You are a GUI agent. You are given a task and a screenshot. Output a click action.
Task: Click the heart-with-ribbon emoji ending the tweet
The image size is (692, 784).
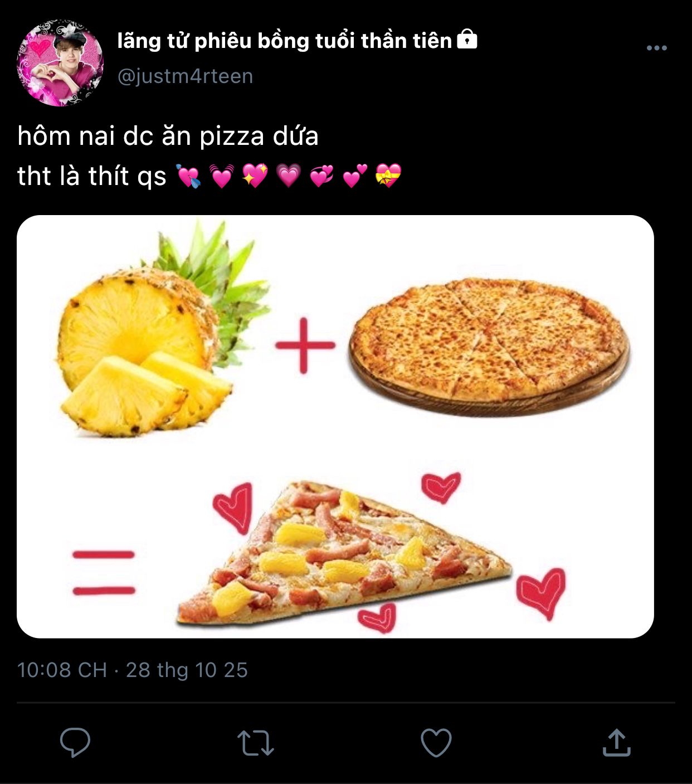coord(388,176)
